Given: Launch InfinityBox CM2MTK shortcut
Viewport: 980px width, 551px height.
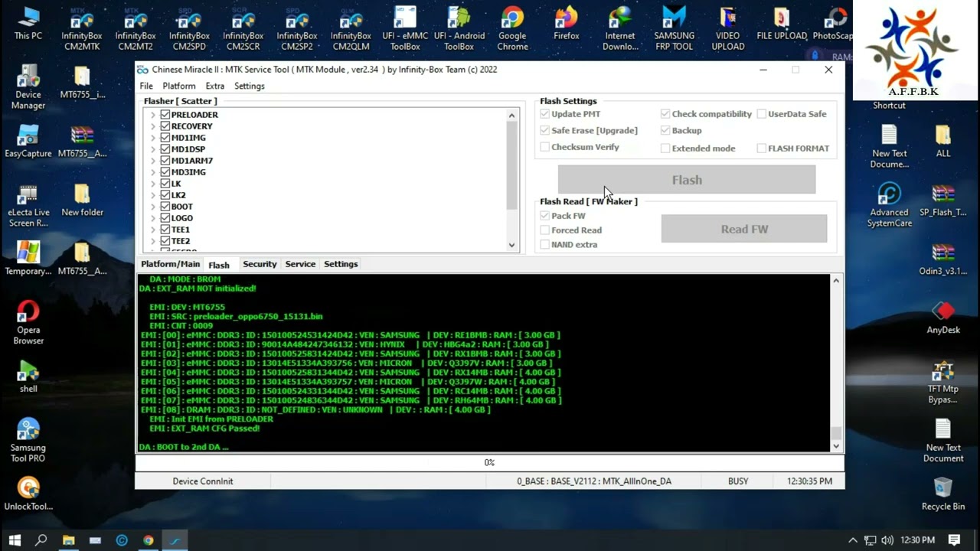Looking at the screenshot, I should (82, 29).
